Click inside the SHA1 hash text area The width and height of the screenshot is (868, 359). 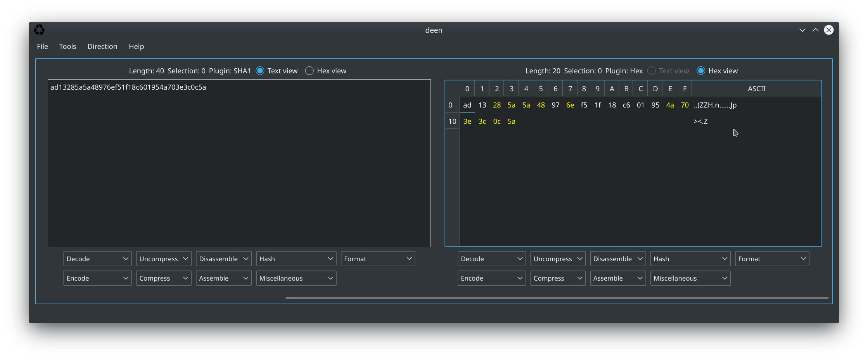[x=239, y=163]
